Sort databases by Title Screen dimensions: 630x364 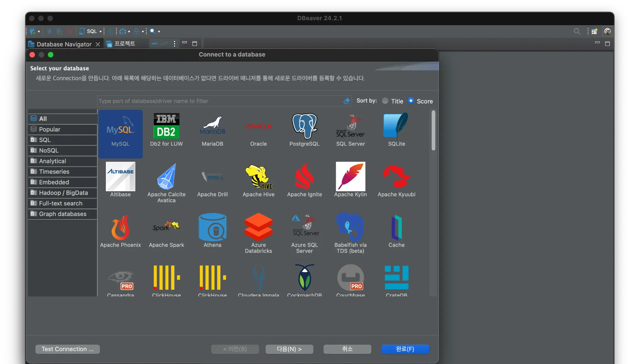(385, 101)
